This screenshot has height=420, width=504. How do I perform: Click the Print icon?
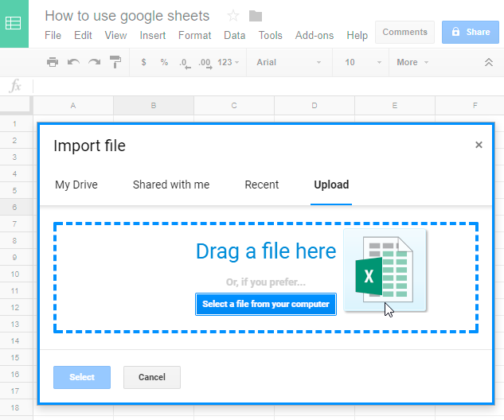[x=53, y=62]
